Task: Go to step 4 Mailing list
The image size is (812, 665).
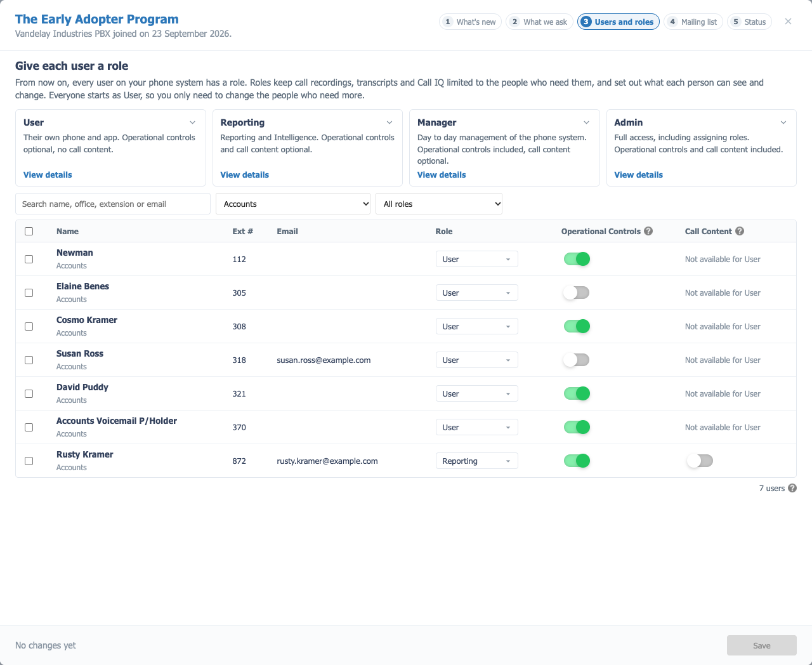Action: [693, 22]
